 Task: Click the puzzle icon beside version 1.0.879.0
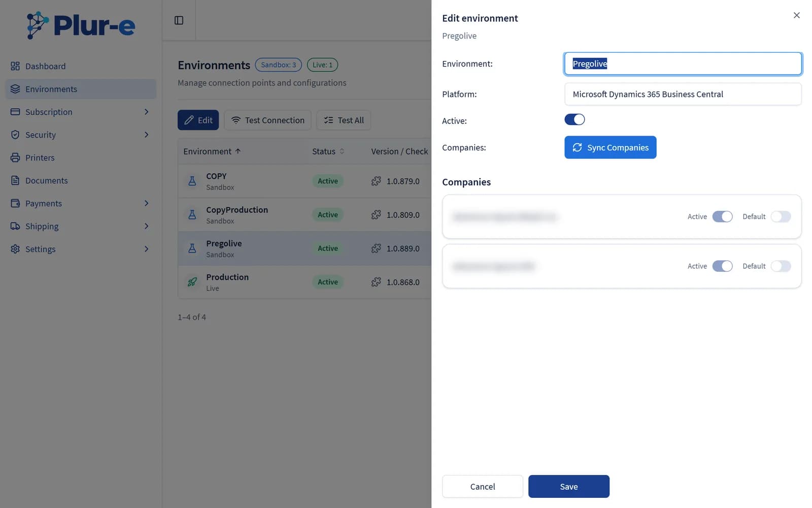[x=376, y=181]
